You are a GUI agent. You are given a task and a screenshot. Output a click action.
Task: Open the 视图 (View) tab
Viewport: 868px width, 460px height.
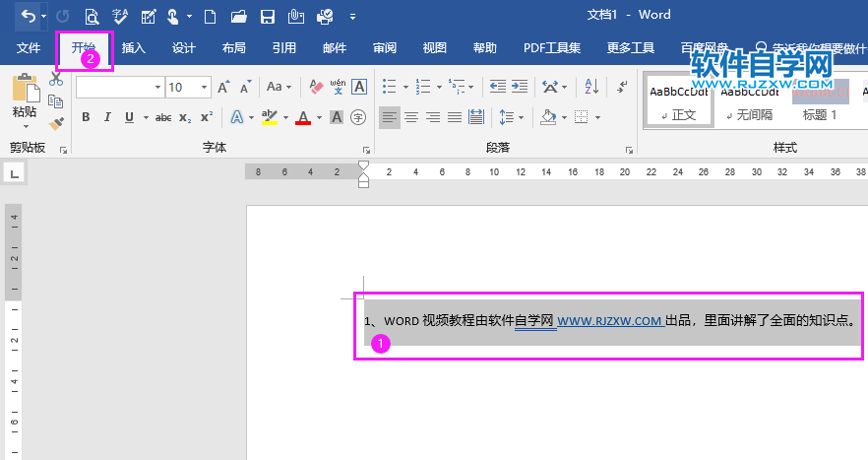[x=435, y=47]
